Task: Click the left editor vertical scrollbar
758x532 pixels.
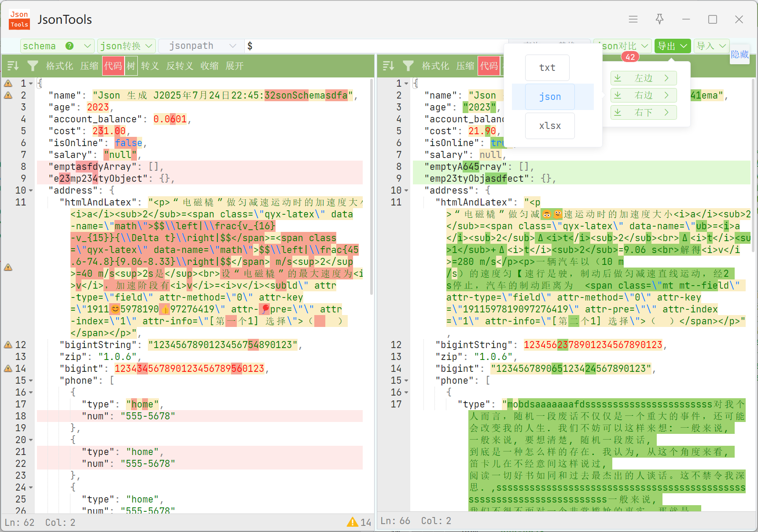Action: [372, 187]
